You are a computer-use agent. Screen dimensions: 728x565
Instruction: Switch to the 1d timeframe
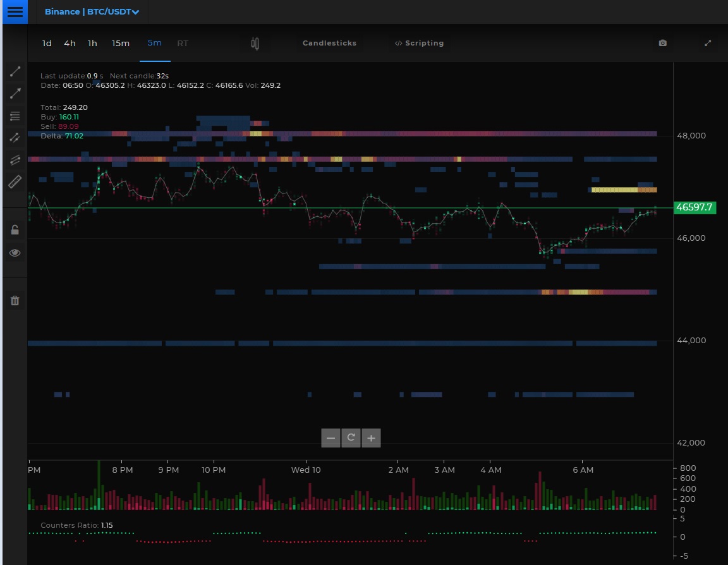[47, 43]
